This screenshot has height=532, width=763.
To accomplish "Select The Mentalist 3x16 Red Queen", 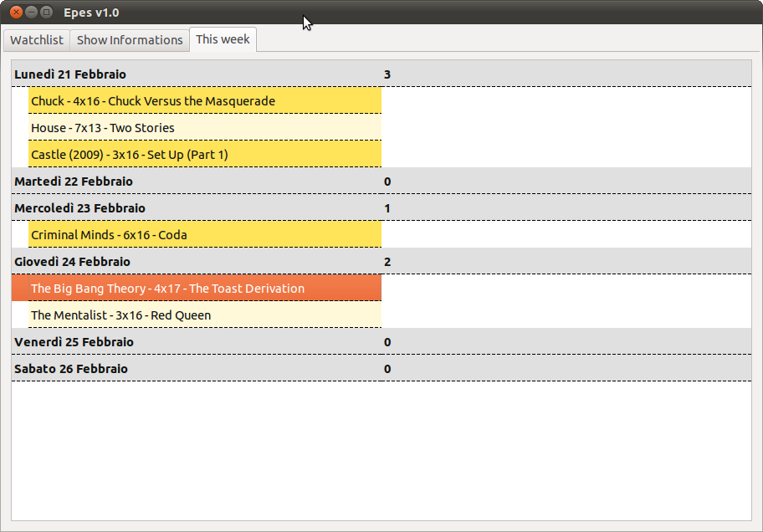I will 205,315.
